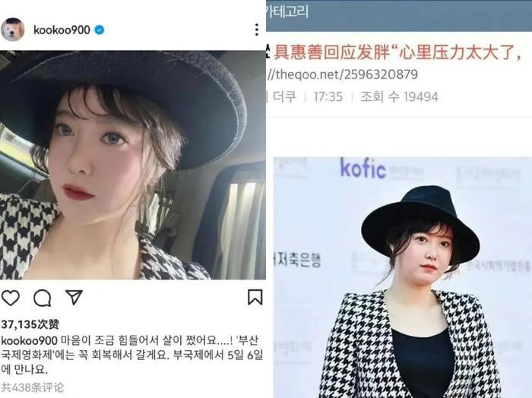Open the red Chinese article headline
This screenshot has height=398, width=532.
point(397,52)
